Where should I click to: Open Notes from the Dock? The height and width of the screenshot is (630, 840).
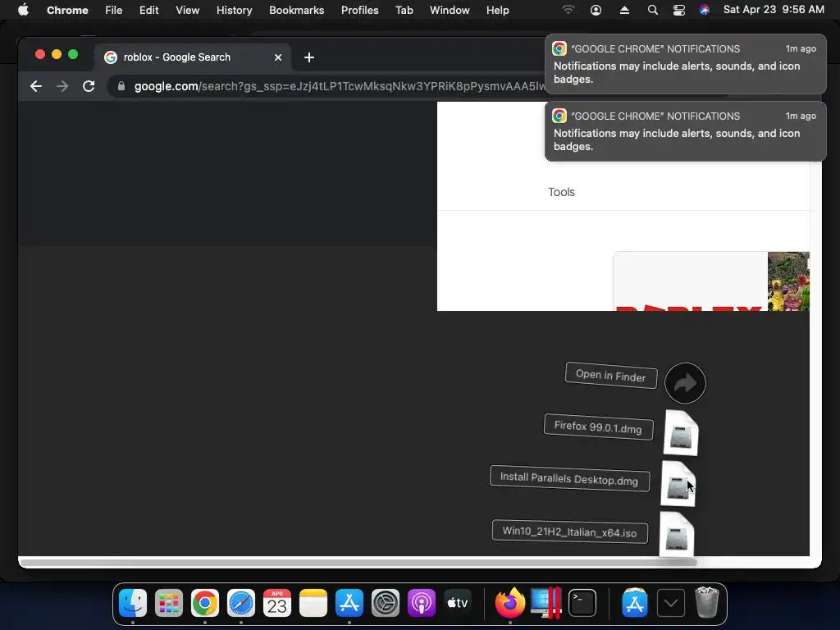point(313,603)
